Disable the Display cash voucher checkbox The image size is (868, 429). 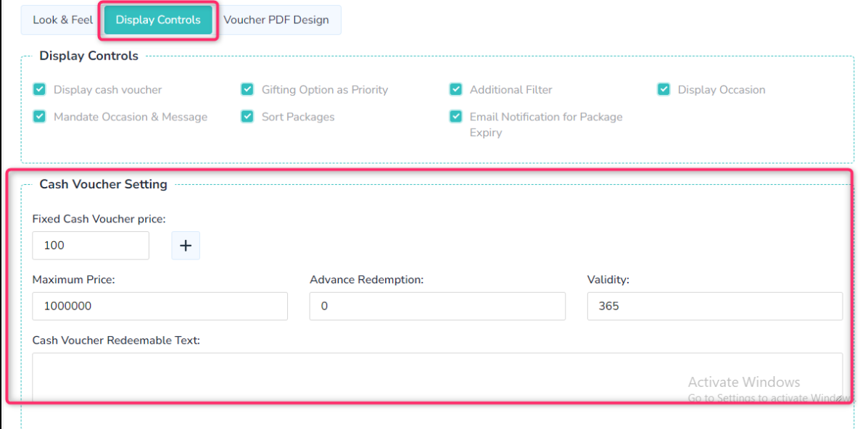[39, 89]
